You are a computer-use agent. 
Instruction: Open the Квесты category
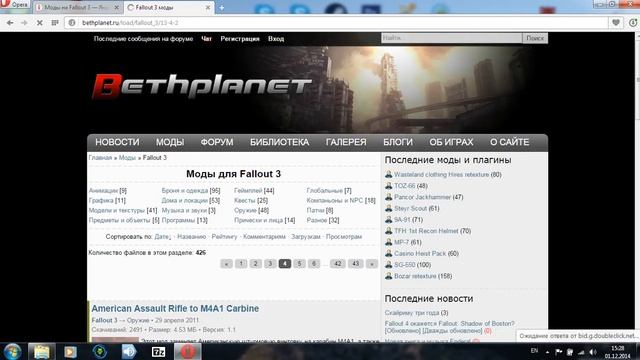(245, 200)
